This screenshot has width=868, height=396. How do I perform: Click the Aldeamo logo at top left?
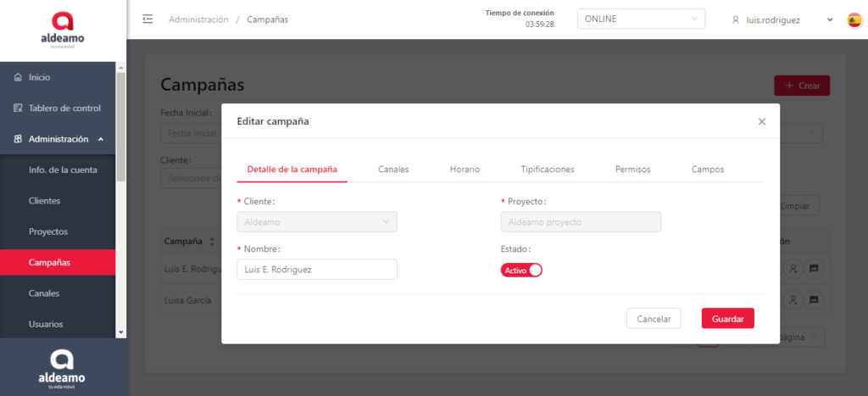tap(63, 30)
